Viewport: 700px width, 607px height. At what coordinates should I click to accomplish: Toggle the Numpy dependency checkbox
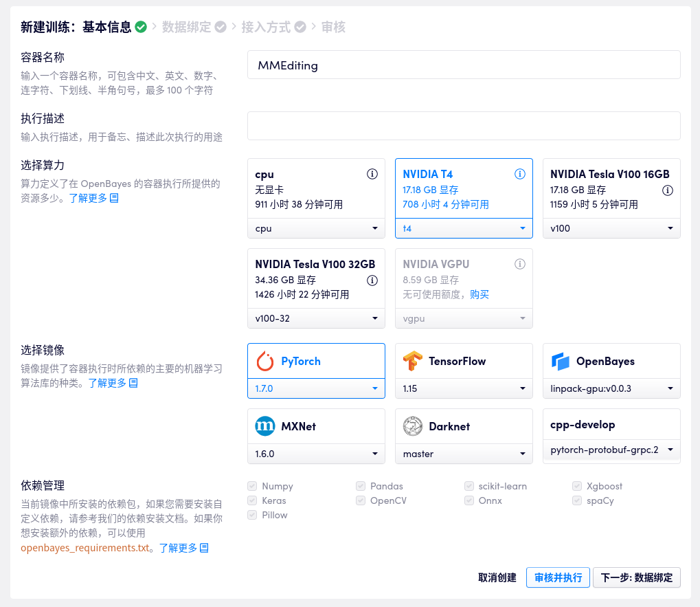click(252, 486)
